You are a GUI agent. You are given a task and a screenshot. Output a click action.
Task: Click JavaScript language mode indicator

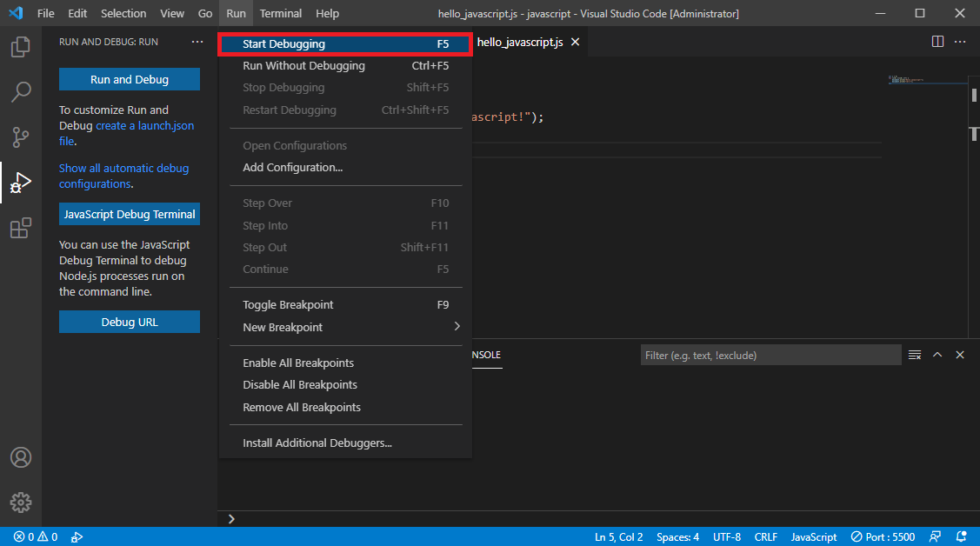[814, 536]
